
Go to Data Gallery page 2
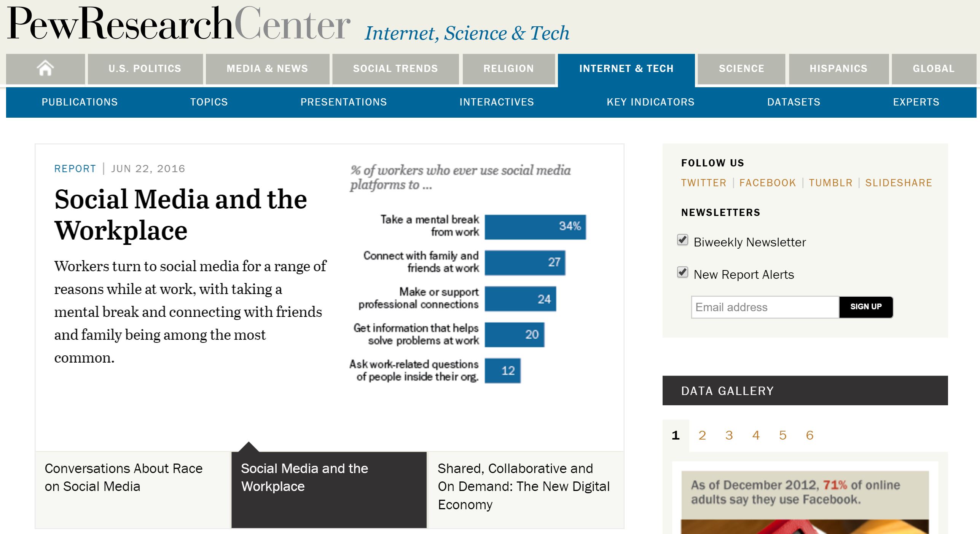[702, 435]
